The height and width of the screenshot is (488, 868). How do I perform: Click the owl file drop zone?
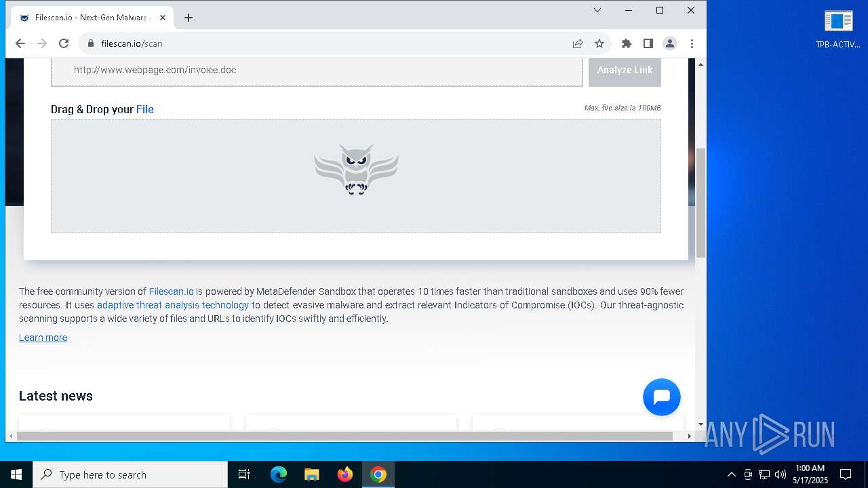(x=356, y=176)
